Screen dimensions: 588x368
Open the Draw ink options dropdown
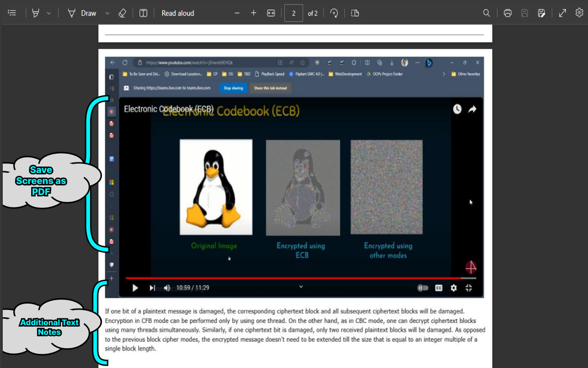point(107,13)
